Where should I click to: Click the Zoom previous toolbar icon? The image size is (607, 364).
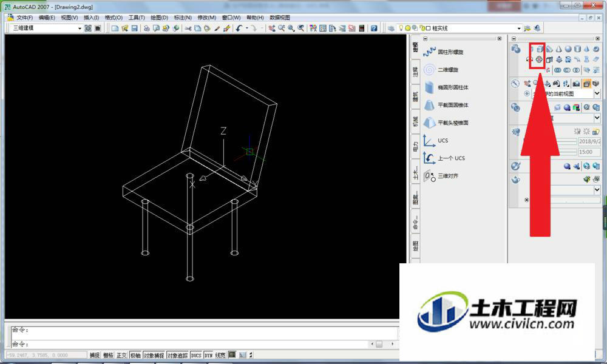point(301,29)
